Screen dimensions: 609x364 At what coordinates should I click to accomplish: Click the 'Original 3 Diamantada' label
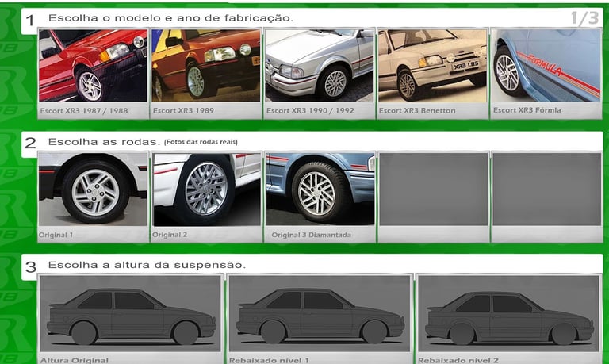point(311,235)
